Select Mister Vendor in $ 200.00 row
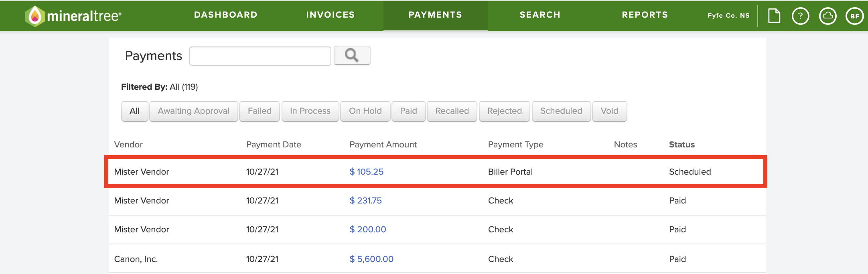868x274 pixels. coord(142,230)
